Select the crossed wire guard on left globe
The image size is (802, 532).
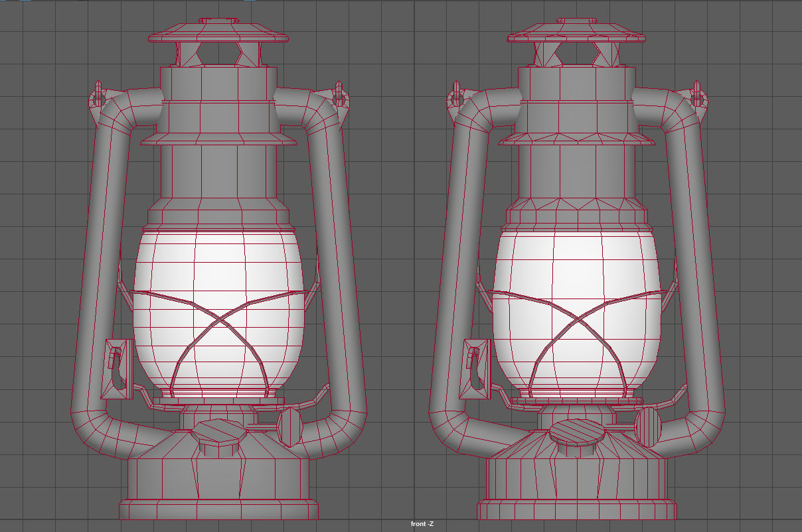click(219, 318)
